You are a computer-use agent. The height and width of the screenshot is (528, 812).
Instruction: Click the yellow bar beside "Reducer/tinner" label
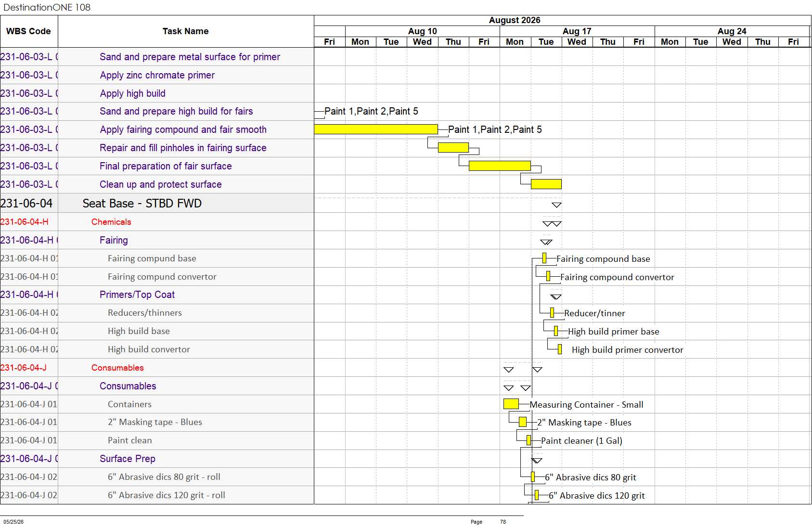552,313
